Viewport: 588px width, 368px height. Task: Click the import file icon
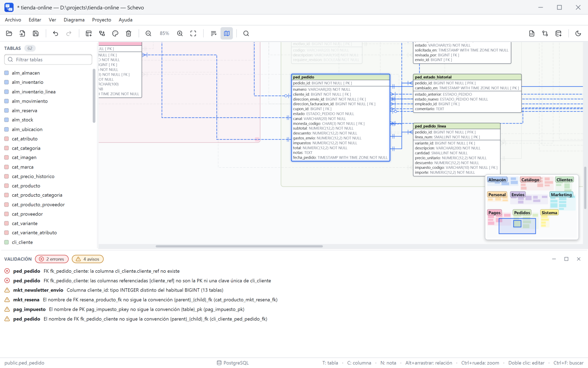point(22,34)
